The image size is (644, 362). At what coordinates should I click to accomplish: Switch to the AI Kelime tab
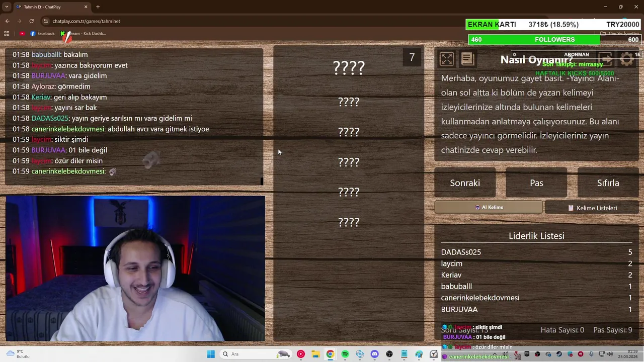[x=489, y=207]
